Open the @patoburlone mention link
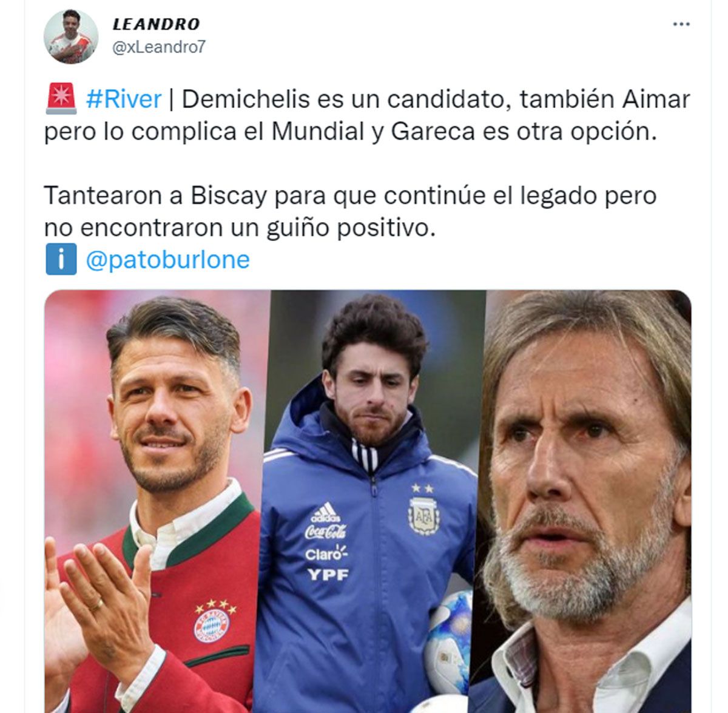Image resolution: width=728 pixels, height=713 pixels. tap(168, 260)
